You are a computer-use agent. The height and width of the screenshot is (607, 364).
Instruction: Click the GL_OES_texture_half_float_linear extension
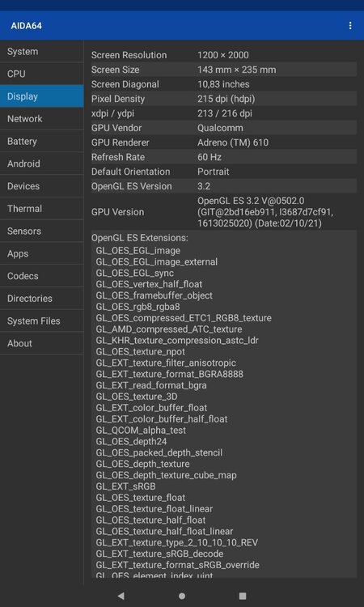tap(164, 532)
